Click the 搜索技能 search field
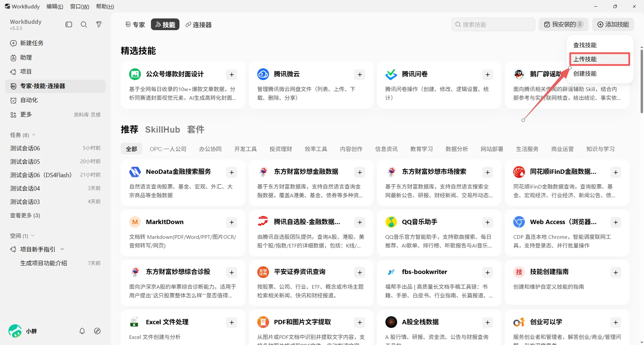Image resolution: width=644 pixels, height=345 pixels. 493,24
